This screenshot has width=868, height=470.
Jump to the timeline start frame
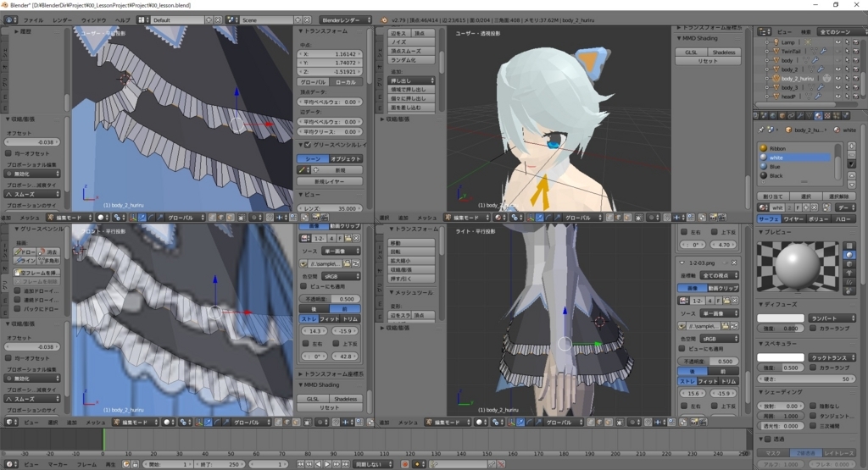[301, 464]
